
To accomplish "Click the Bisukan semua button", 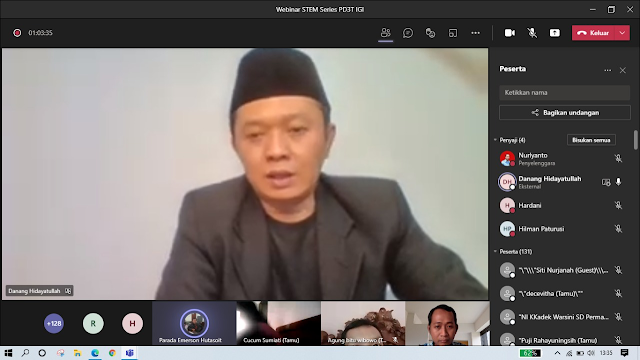I will (x=591, y=140).
